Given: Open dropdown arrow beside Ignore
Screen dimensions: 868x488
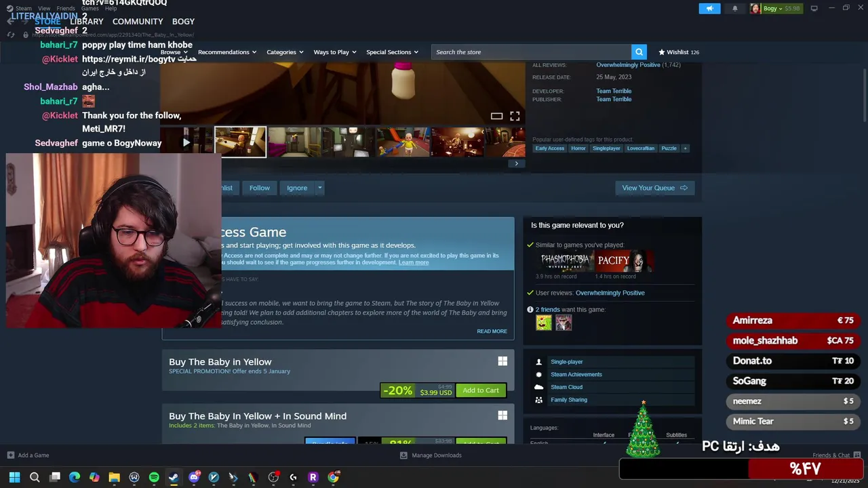Looking at the screenshot, I should [x=319, y=188].
